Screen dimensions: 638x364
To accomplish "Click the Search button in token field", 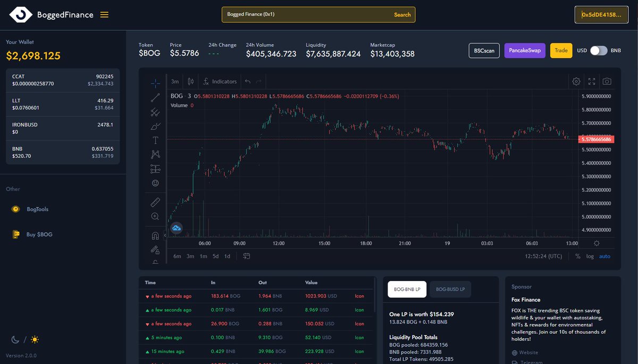I will 402,15.
